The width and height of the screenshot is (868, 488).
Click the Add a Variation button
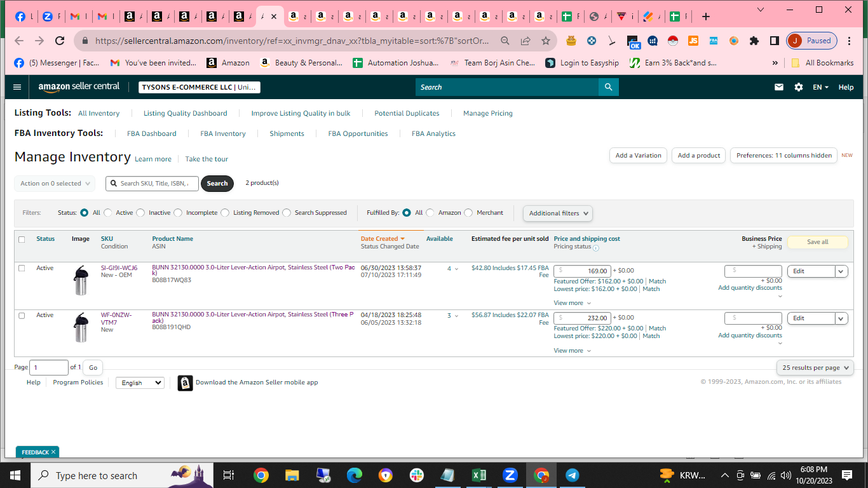pyautogui.click(x=638, y=156)
